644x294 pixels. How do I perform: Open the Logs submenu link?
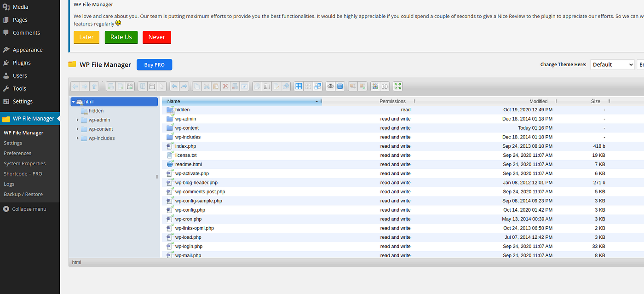coord(9,184)
